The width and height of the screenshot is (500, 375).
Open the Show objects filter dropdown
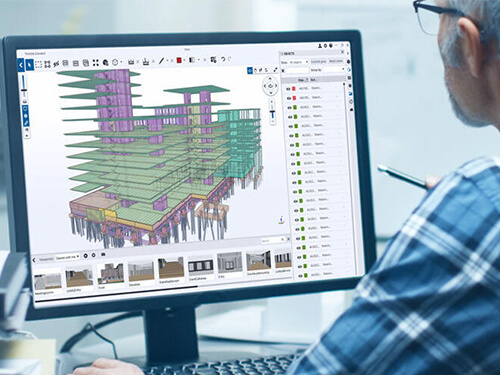(298, 62)
